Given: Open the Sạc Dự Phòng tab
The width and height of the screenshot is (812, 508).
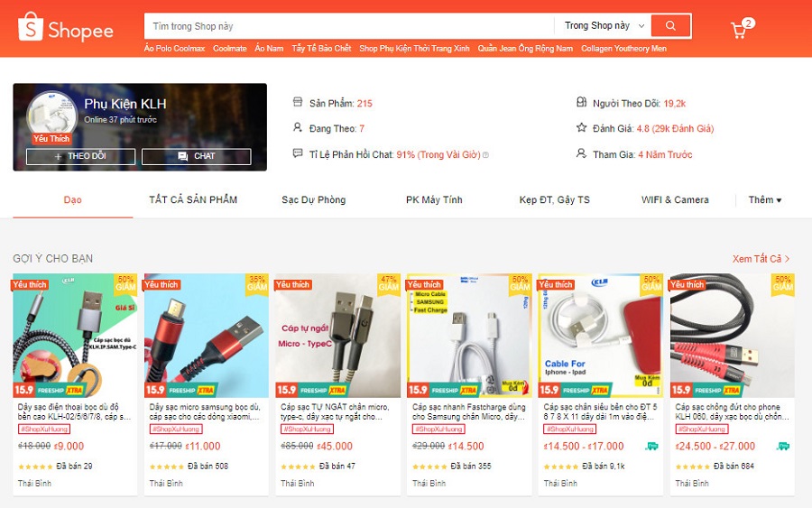Looking at the screenshot, I should (x=313, y=200).
